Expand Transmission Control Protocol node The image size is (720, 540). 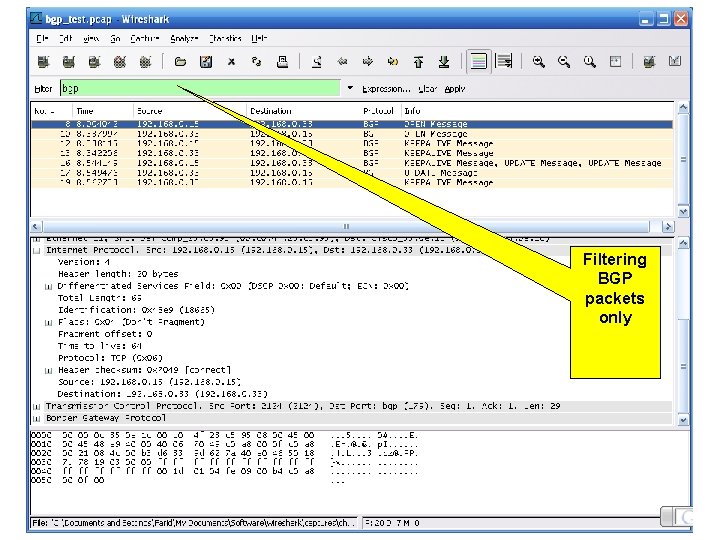(x=36, y=406)
